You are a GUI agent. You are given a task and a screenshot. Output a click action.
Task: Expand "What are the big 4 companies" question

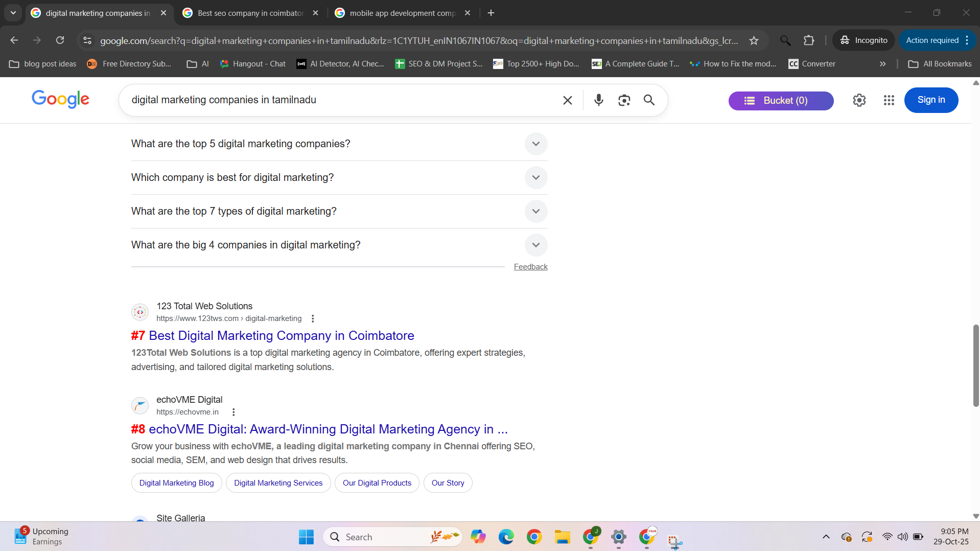point(535,245)
